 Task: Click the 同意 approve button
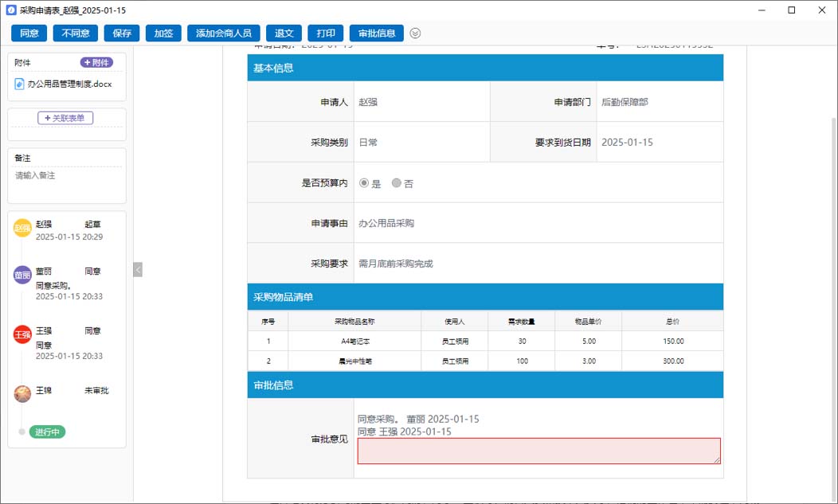pos(29,33)
